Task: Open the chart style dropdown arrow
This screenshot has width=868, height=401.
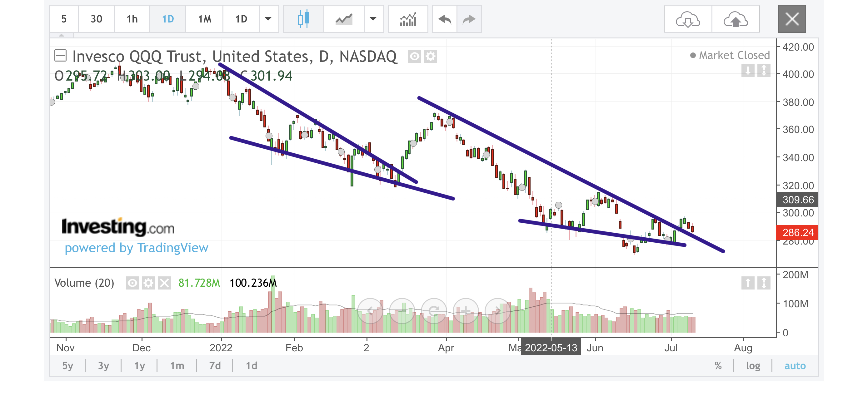Action: coord(373,19)
